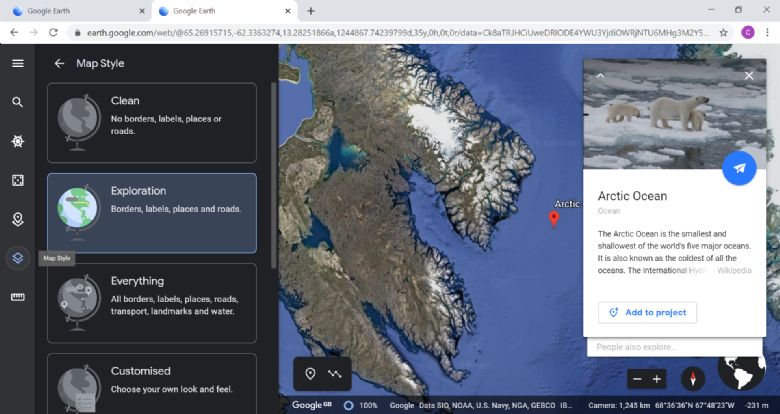780x414 pixels.
Task: Click Add to project button
Action: 647,312
